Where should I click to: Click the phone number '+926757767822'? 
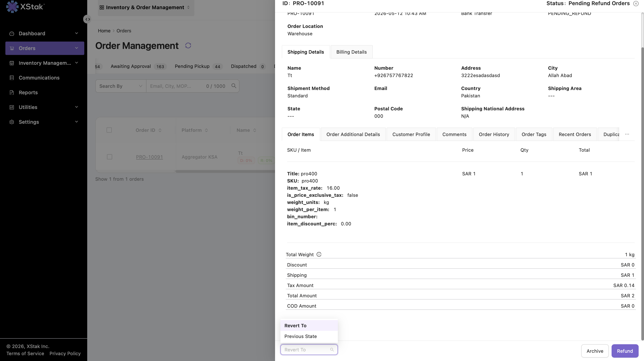pyautogui.click(x=394, y=76)
